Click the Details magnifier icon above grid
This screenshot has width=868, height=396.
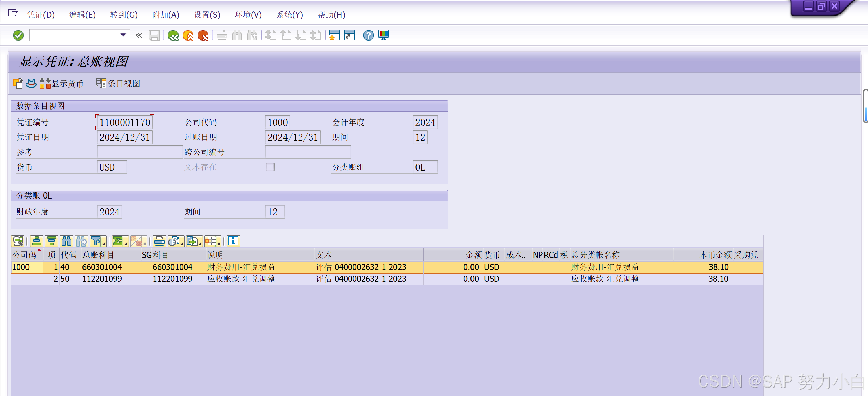(x=18, y=241)
